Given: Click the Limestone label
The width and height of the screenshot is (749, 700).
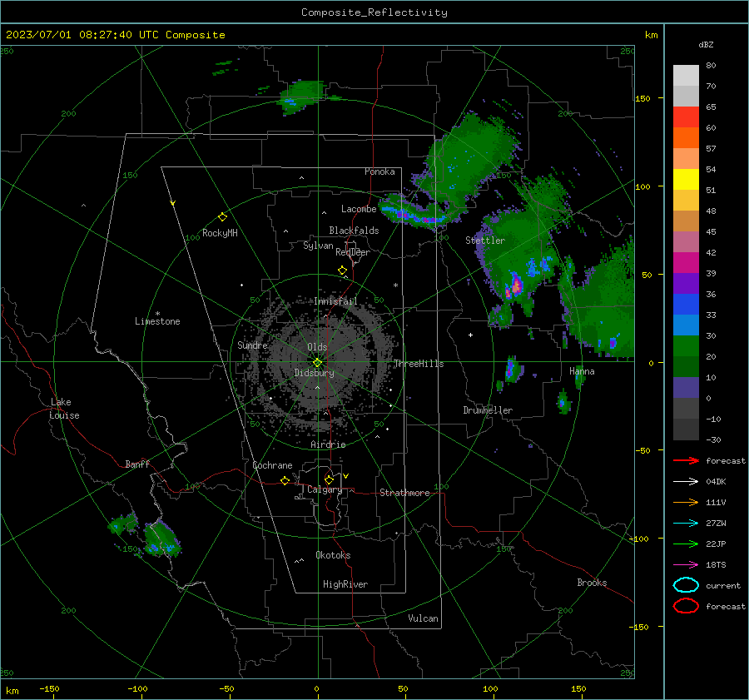Looking at the screenshot, I should (x=157, y=321).
